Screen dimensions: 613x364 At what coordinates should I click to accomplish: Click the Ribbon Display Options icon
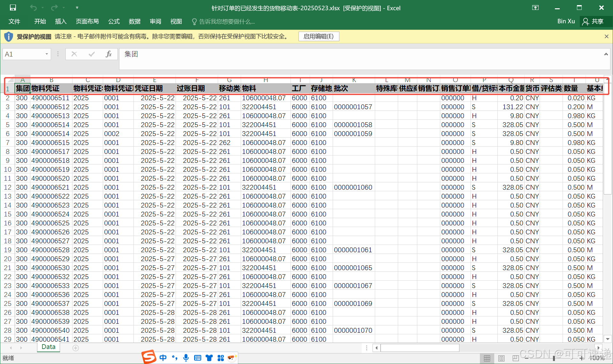pyautogui.click(x=535, y=8)
